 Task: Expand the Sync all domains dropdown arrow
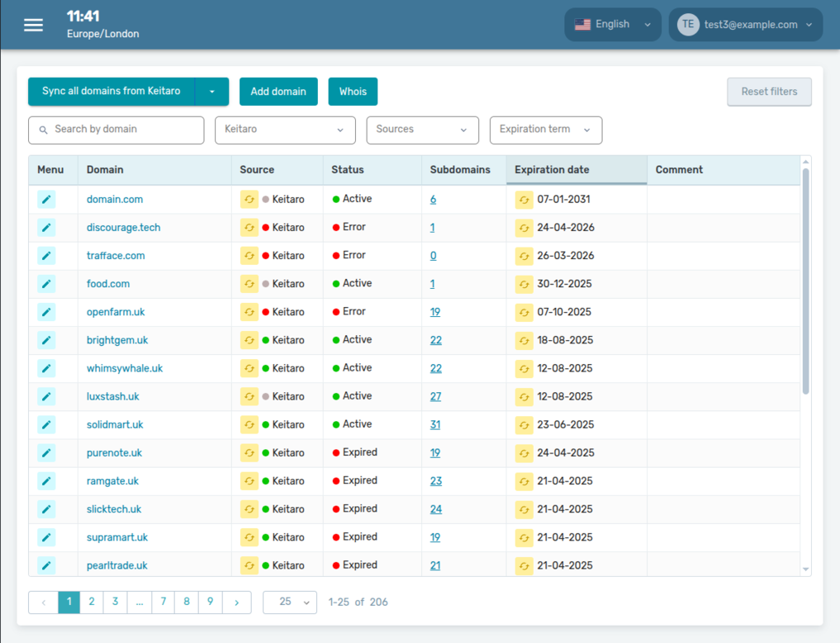coord(211,92)
